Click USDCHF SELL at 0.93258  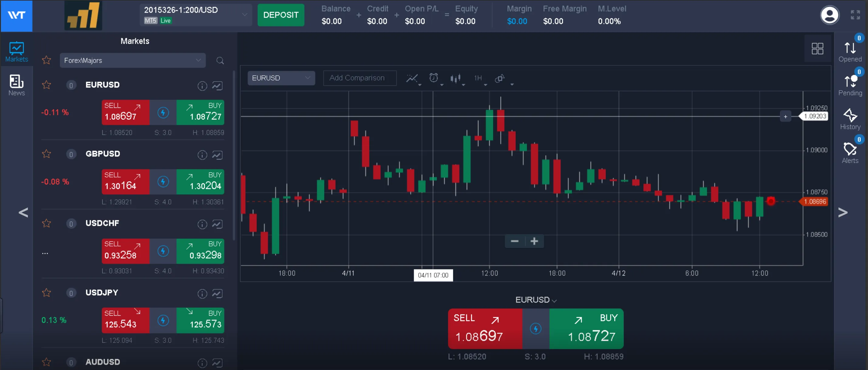125,251
